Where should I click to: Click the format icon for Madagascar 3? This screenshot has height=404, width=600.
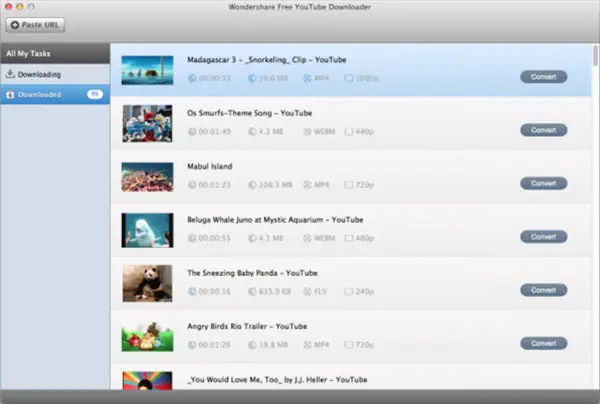(307, 78)
